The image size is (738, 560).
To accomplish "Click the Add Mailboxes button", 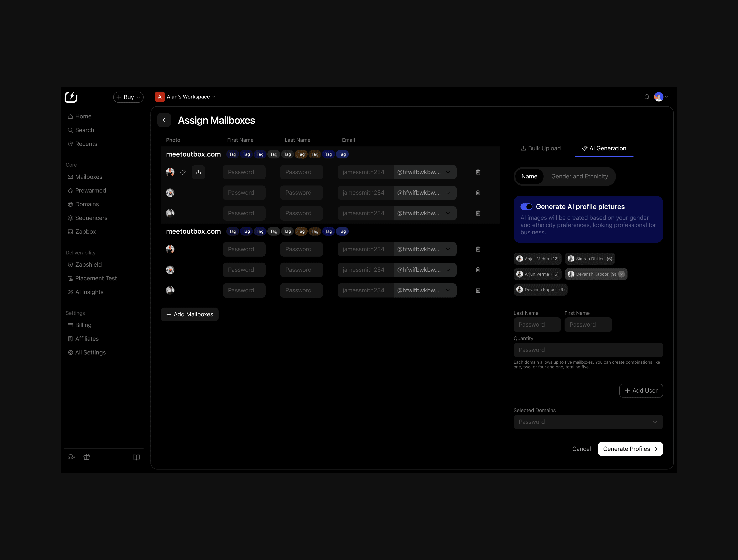I will point(190,314).
